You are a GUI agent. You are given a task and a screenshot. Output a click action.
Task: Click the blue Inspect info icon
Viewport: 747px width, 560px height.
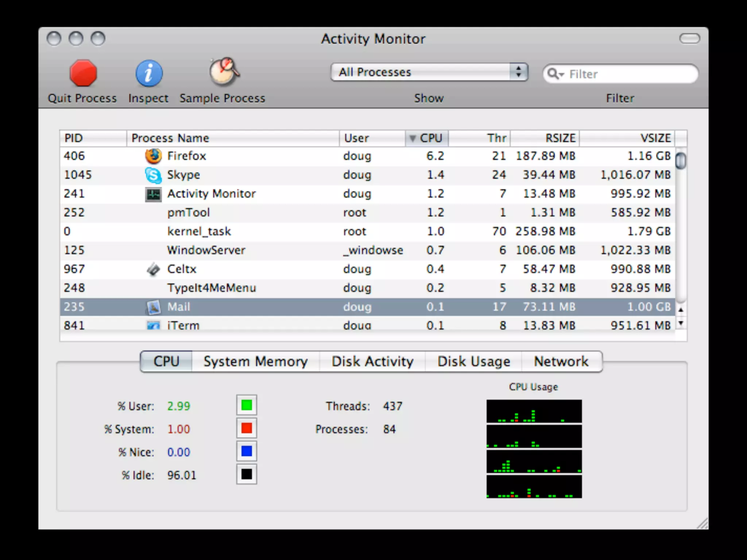pos(149,74)
